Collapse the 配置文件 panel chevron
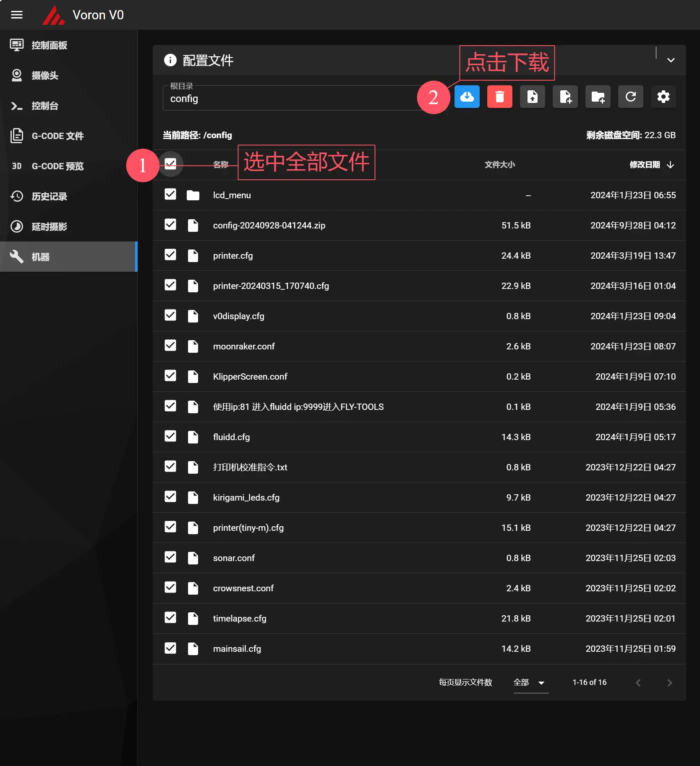The width and height of the screenshot is (700, 766). point(671,60)
